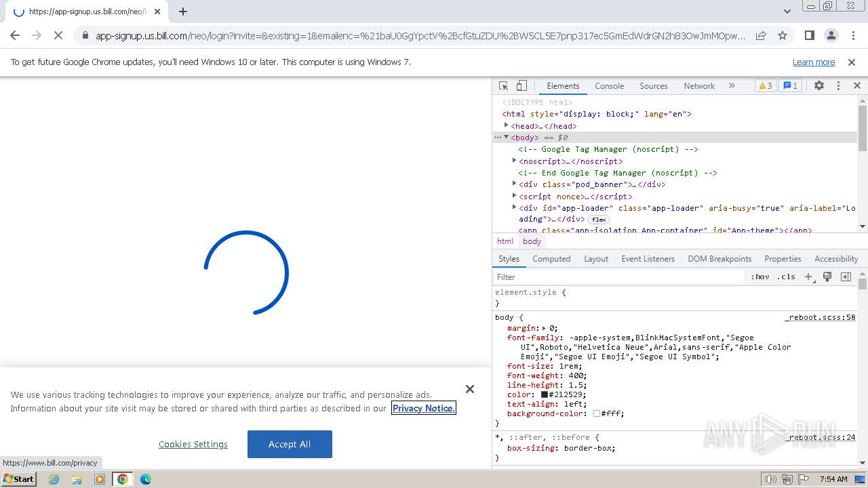Open the Accessibility tab
The height and width of the screenshot is (488, 868).
pos(836,259)
